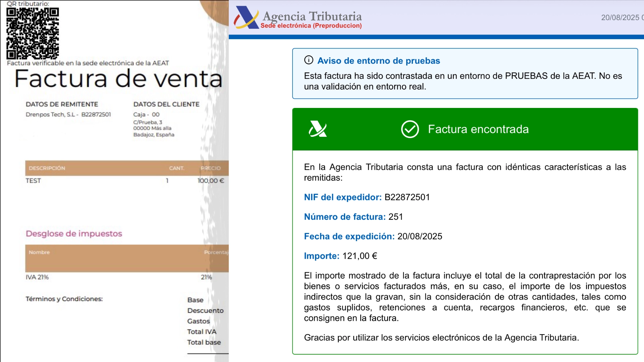The height and width of the screenshot is (362, 644).
Task: Click 'Esta factura ha sido contrastada' notice text
Action: point(463,81)
